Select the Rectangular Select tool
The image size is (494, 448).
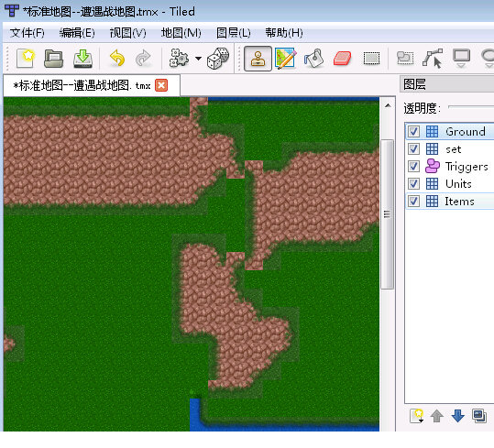371,59
